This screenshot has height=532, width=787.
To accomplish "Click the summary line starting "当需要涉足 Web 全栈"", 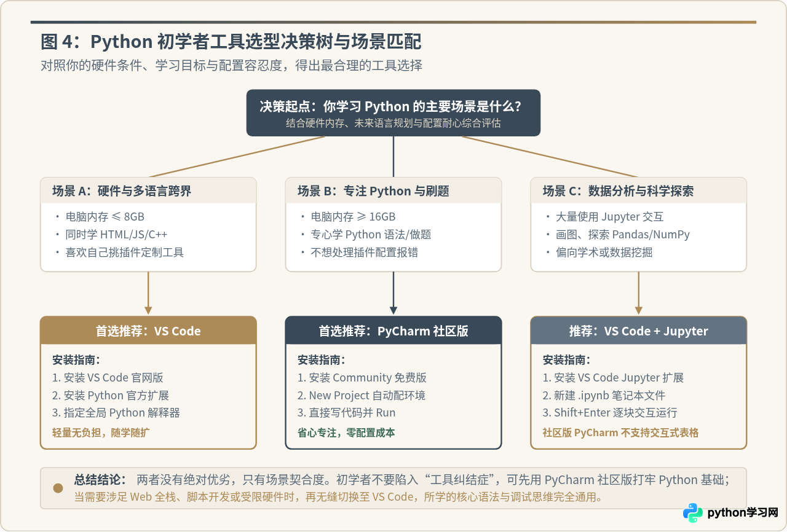I will click(x=338, y=497).
